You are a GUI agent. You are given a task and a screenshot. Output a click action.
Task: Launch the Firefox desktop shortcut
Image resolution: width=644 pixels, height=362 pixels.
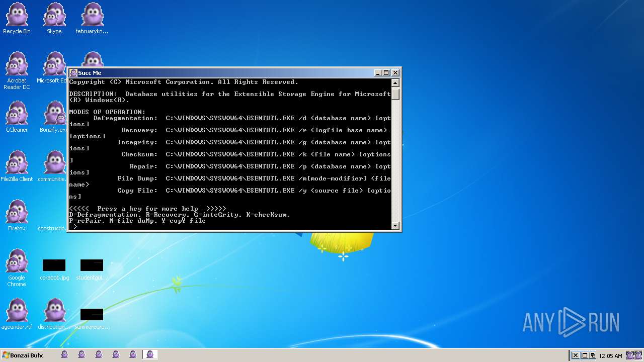click(x=17, y=215)
